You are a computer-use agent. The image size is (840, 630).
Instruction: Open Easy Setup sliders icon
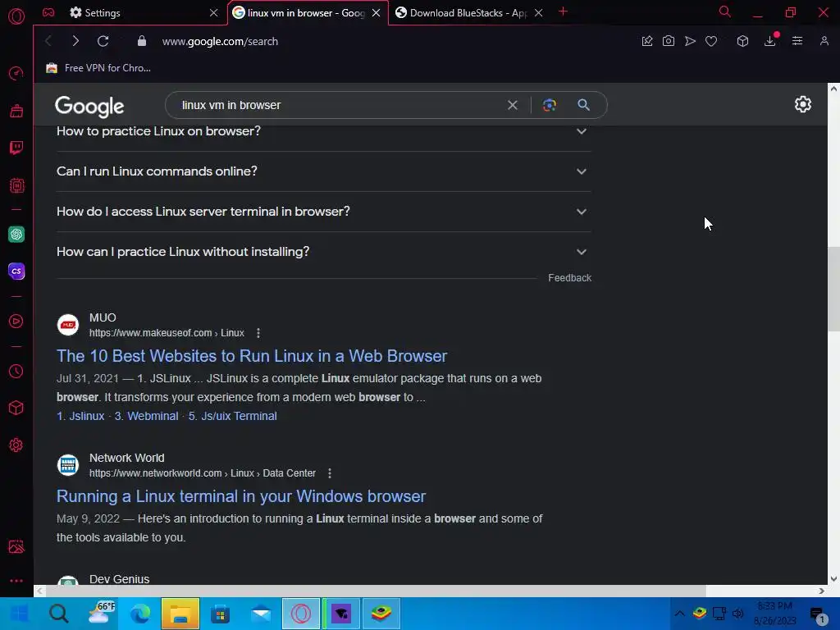tap(797, 41)
